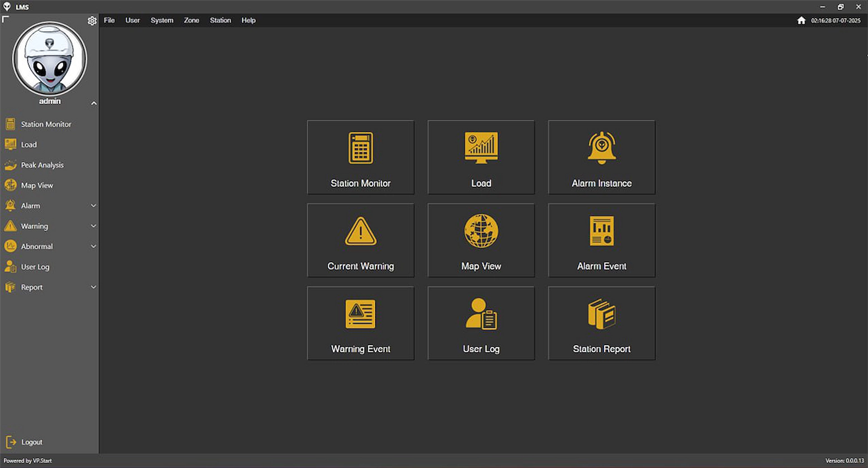868x468 pixels.
Task: Open the Current Warning triangle tile
Action: [360, 240]
